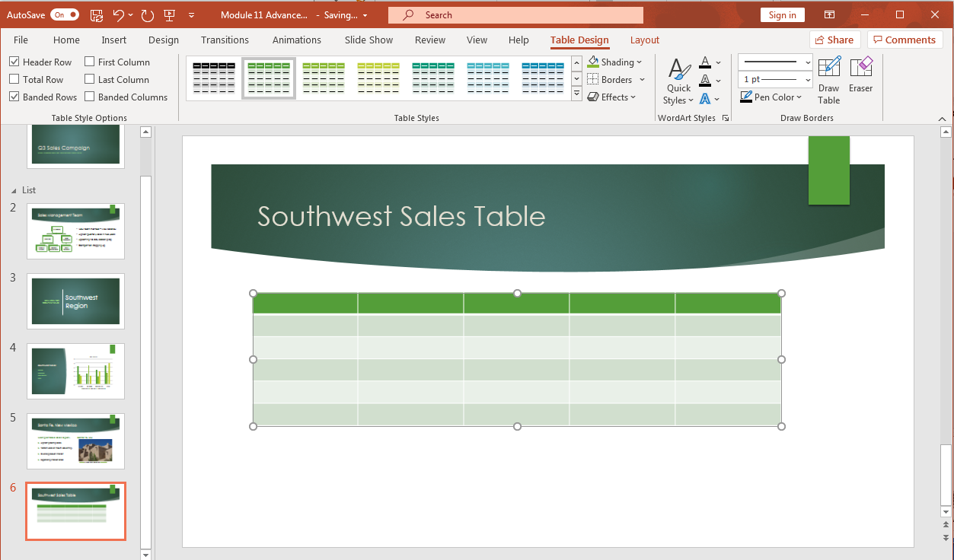
Task: Collapse the List section in slide panel
Action: [14, 189]
